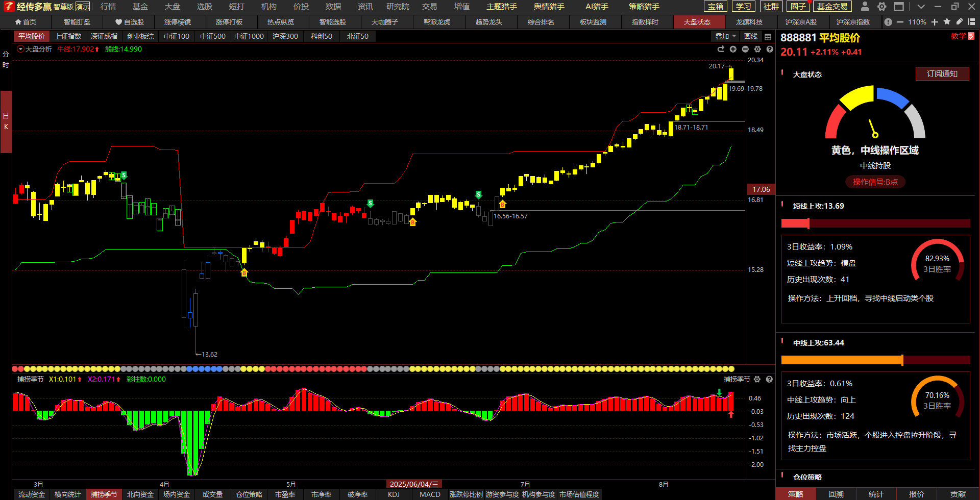Click the window layout icon in title bar
980x500 pixels.
pyautogui.click(x=898, y=7)
